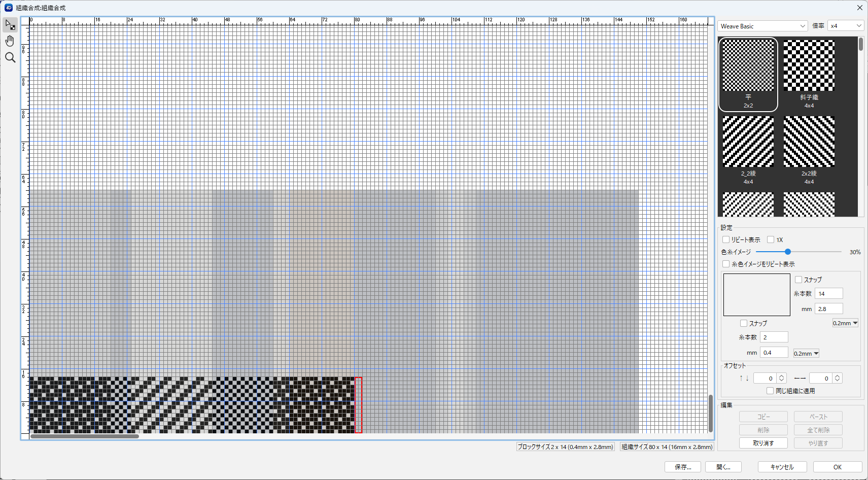Toggle the 1X checkbox
The height and width of the screenshot is (480, 868).
771,239
